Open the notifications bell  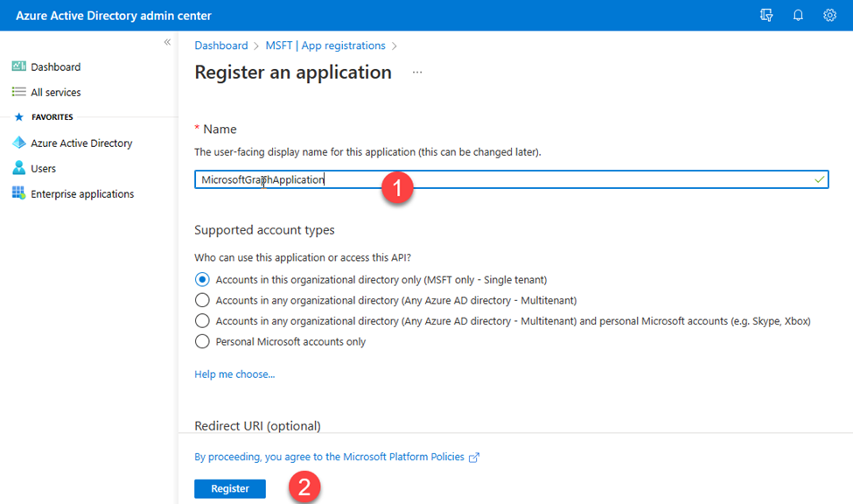click(x=798, y=15)
